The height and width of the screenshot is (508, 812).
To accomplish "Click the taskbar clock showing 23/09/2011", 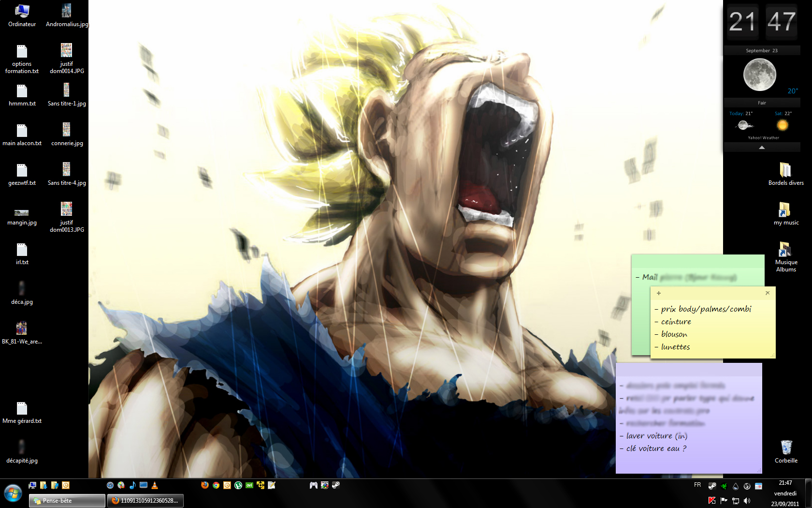I will [x=785, y=493].
